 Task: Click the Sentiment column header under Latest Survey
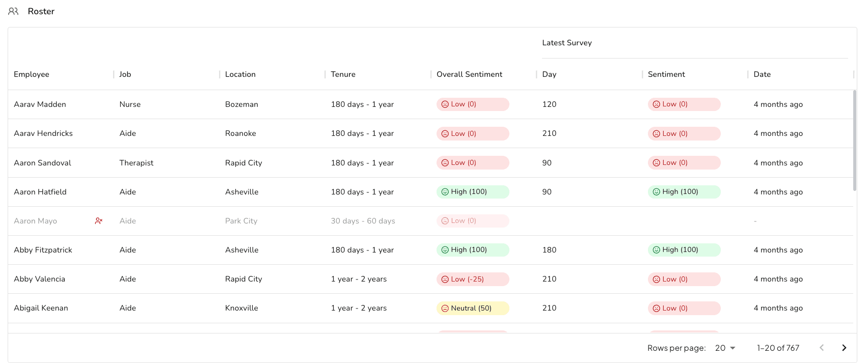[x=666, y=74]
